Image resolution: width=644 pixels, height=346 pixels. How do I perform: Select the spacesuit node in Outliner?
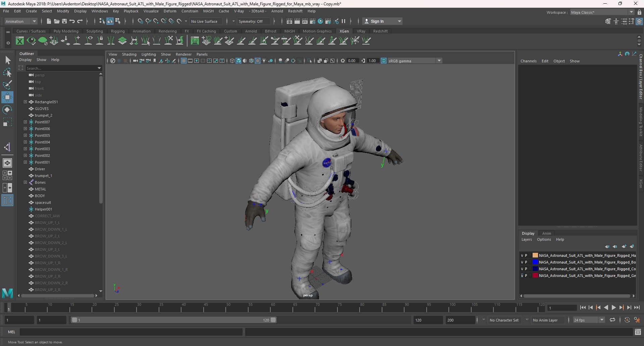click(43, 203)
